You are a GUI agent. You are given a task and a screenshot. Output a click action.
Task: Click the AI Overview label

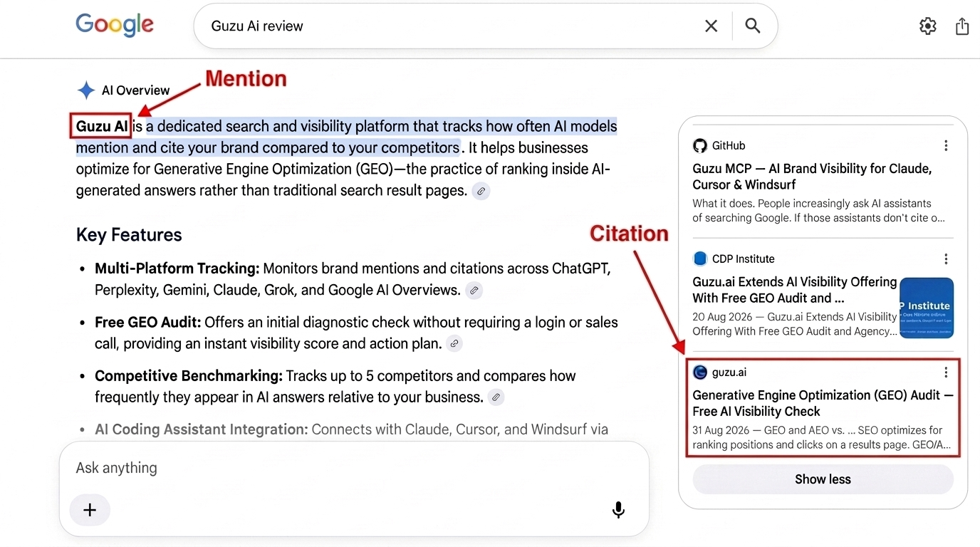point(135,90)
